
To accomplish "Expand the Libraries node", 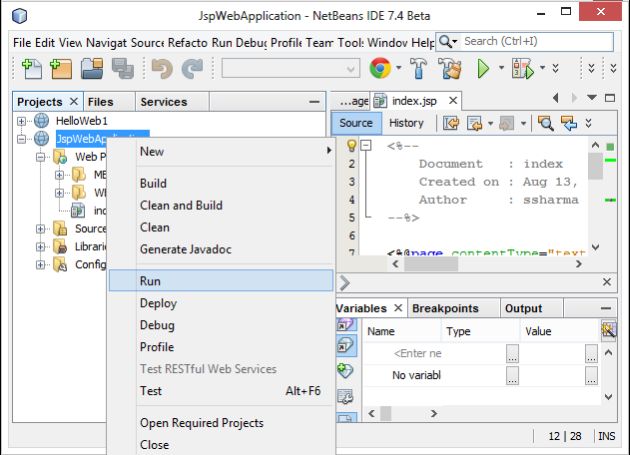I will click(41, 247).
